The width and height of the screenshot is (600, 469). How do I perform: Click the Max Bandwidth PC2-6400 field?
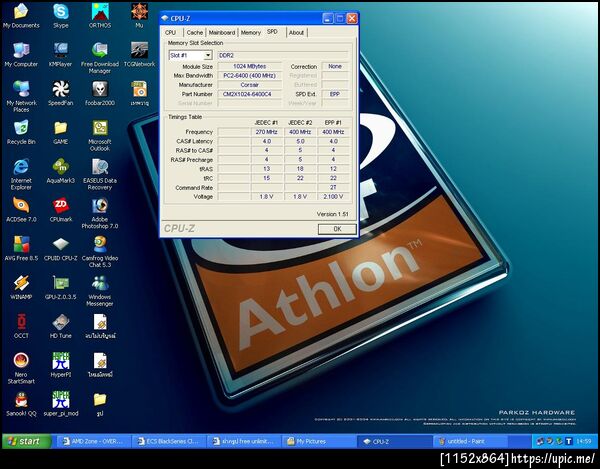[249, 76]
